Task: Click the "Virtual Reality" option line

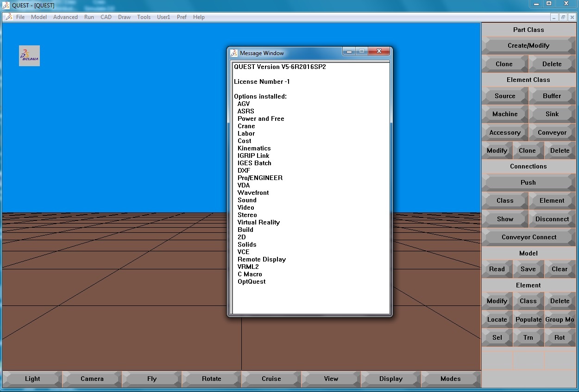Action: click(x=258, y=222)
